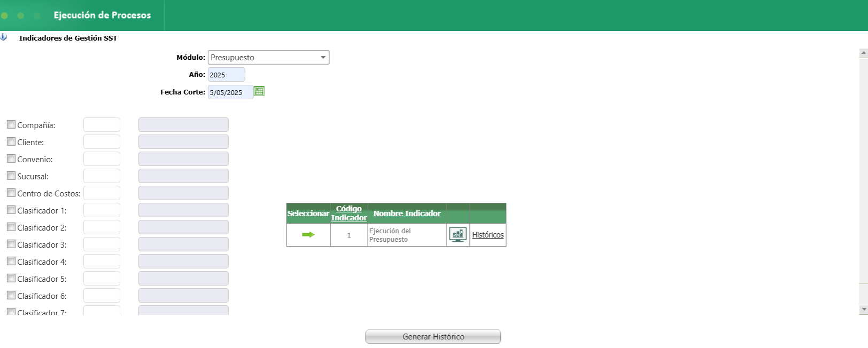This screenshot has width=868, height=348.
Task: Check the Clasificador 3 box
Action: click(11, 244)
